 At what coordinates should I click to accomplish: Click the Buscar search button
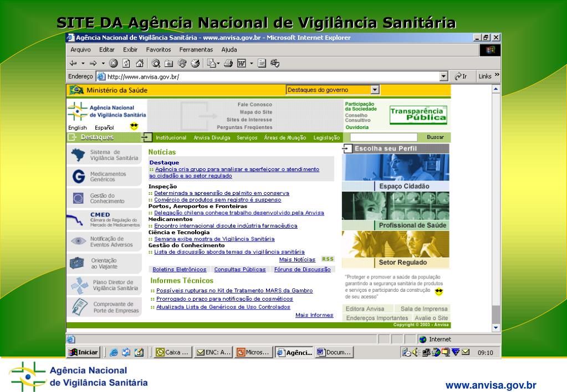click(x=436, y=137)
